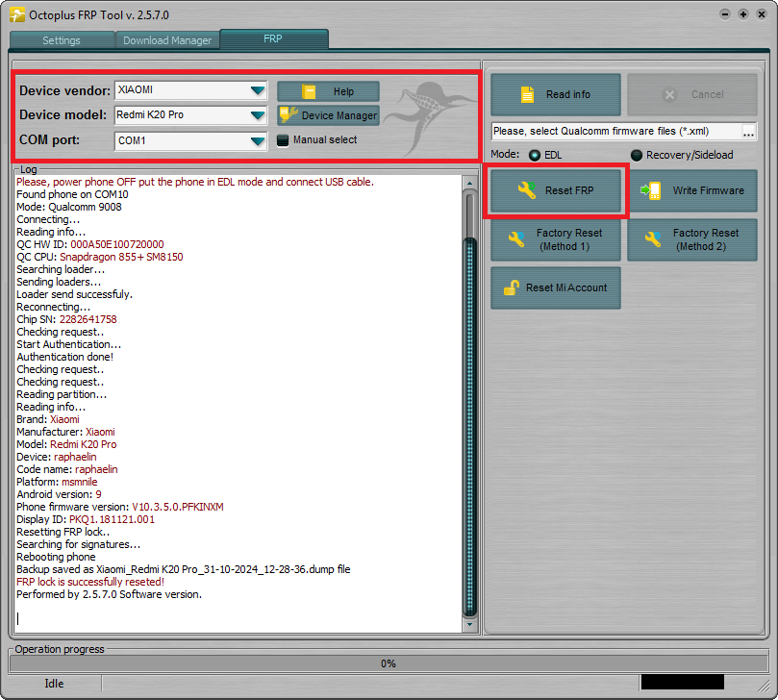Click the 'Idle' status bar text
778x700 pixels.
[x=54, y=684]
